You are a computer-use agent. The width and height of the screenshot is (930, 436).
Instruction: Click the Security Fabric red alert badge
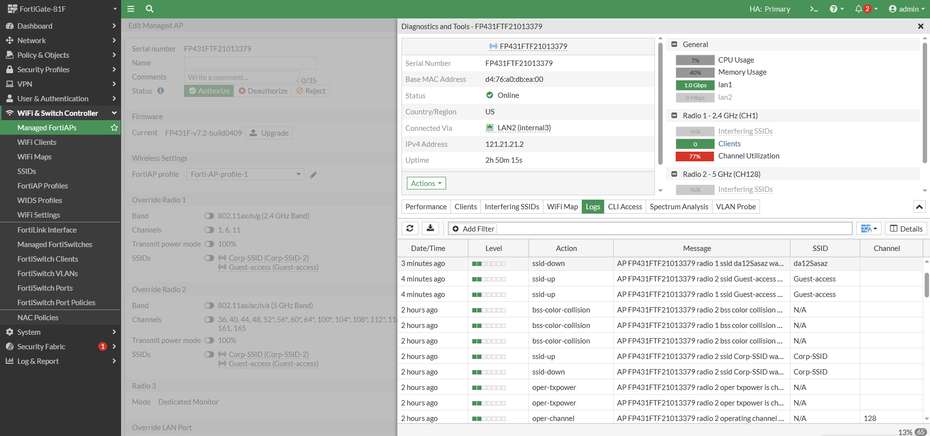click(x=102, y=346)
